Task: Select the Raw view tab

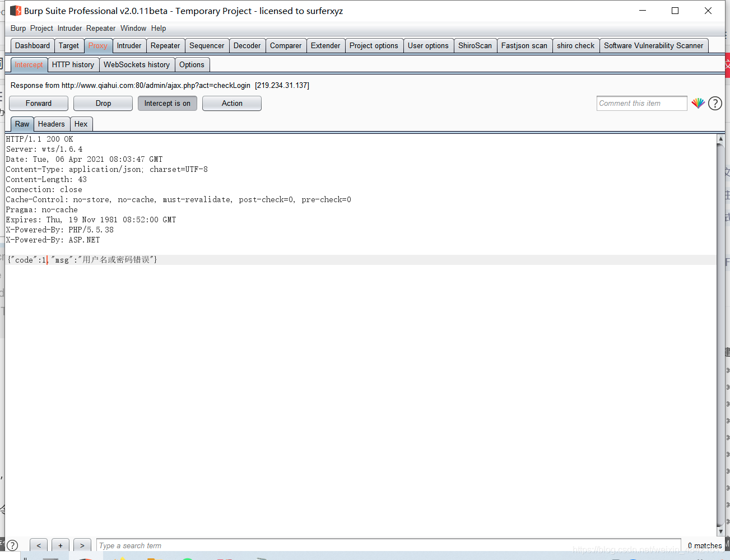Action: click(x=22, y=124)
